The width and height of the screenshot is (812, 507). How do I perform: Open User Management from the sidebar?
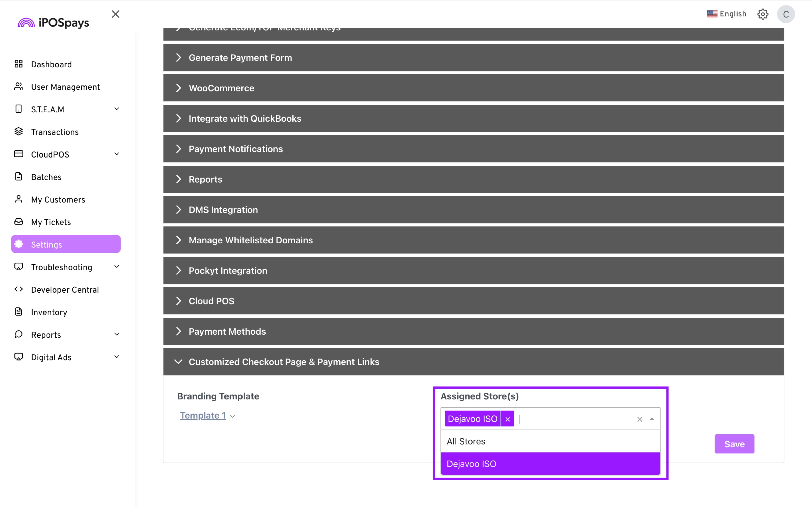pyautogui.click(x=65, y=87)
